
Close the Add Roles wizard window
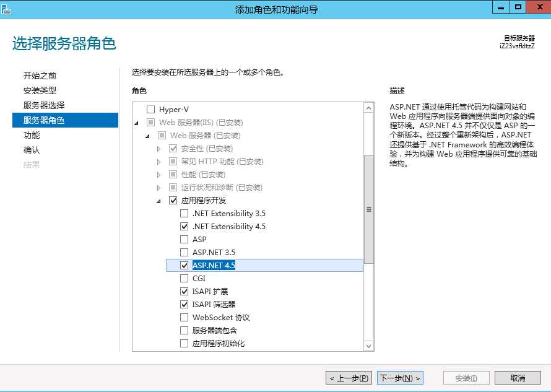(539, 7)
